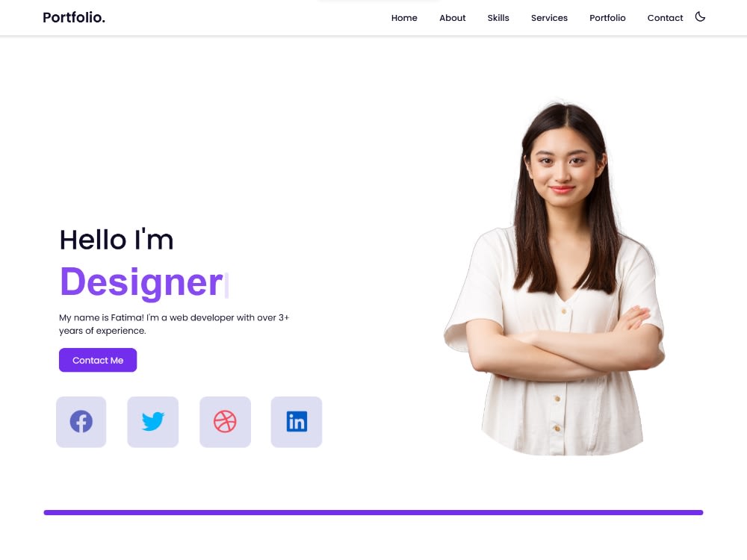This screenshot has width=747, height=560.
Task: Click the purple Designer typed text
Action: point(141,282)
